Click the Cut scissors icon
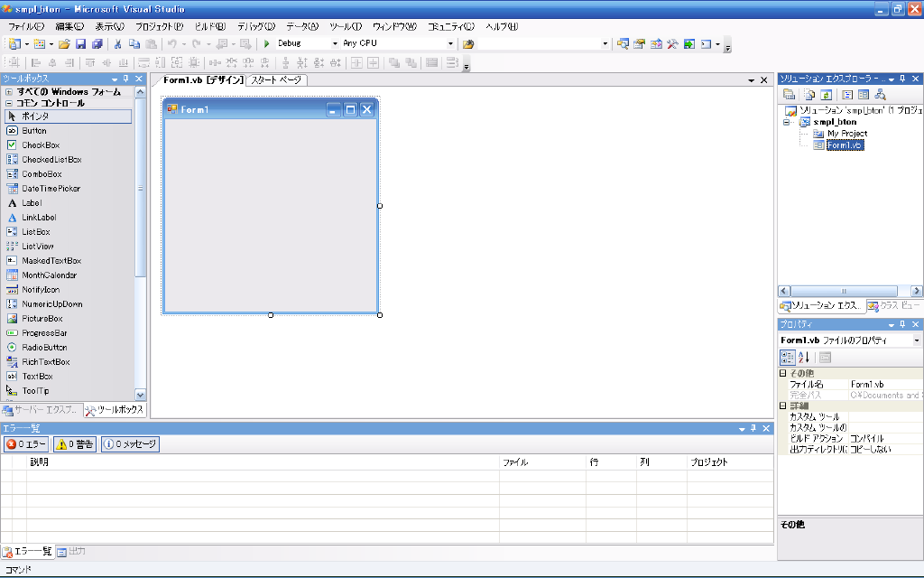924x578 pixels. coord(118,43)
